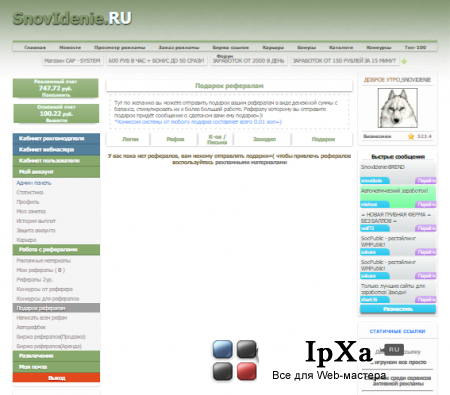450x395 pixels.
Task: Click the wolf72 user tag
Action: 375,228
